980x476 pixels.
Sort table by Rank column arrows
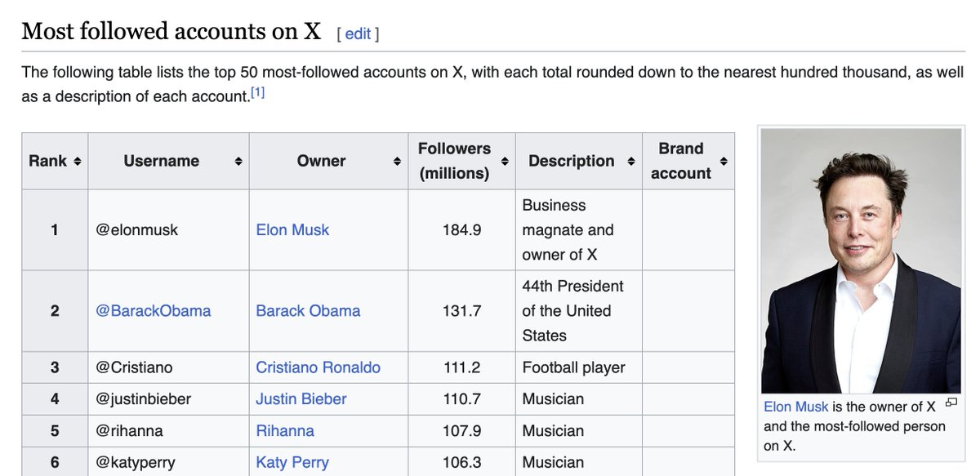(77, 162)
